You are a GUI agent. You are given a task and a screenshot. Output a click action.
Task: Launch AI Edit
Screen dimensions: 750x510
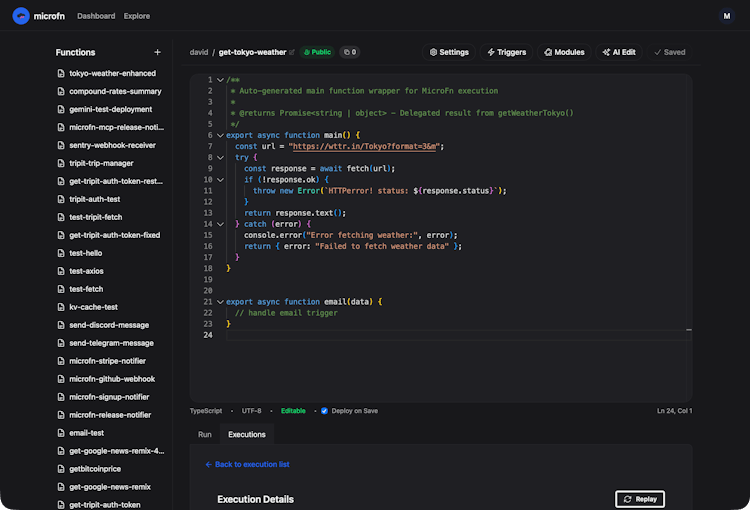pyautogui.click(x=620, y=52)
